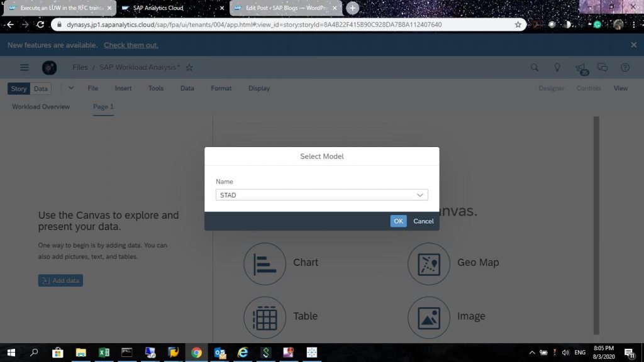
Task: Open the discussions chat icon
Action: pyautogui.click(x=602, y=67)
